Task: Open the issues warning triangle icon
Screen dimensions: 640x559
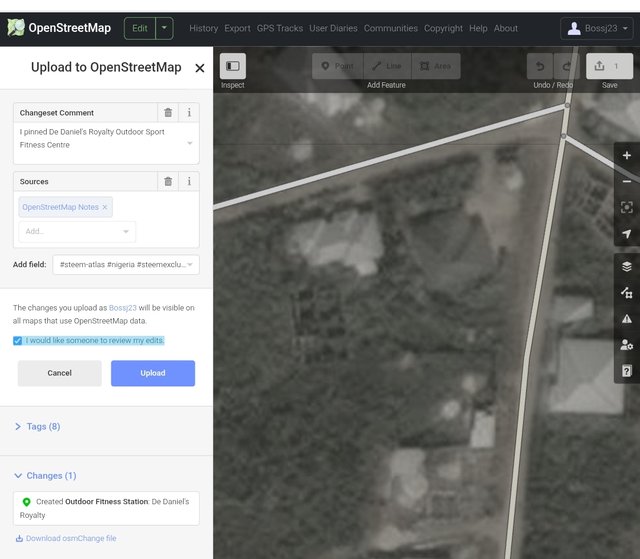Action: coord(627,319)
